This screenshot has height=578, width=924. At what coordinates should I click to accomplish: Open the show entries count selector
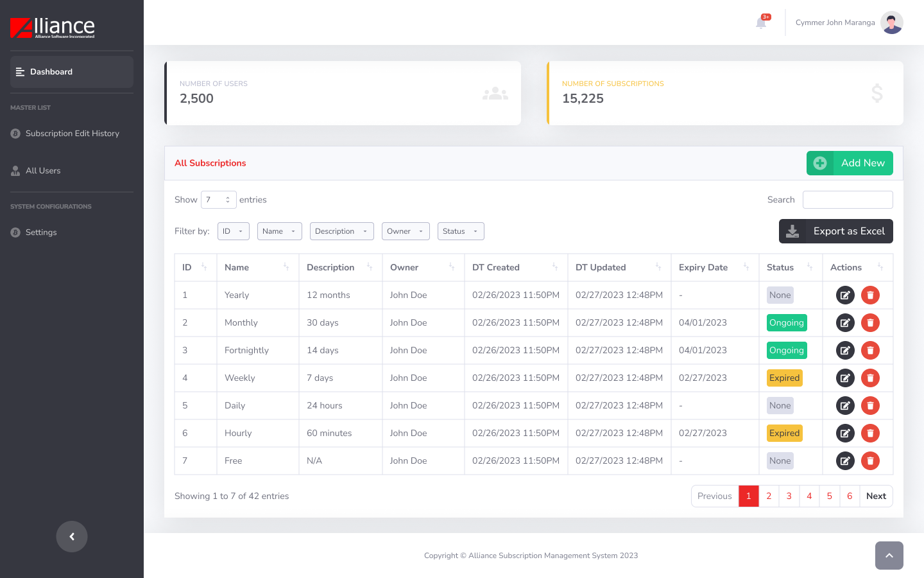[x=218, y=200]
